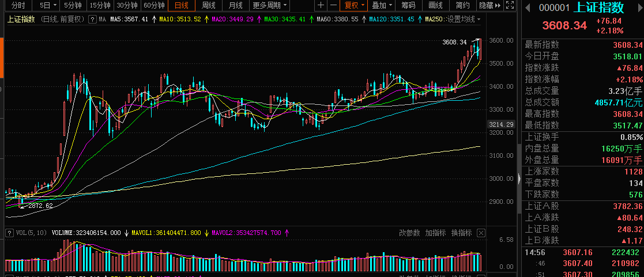644x277 pixels.
Task: Click the splitter handle beside price axis
Action: coord(519,179)
